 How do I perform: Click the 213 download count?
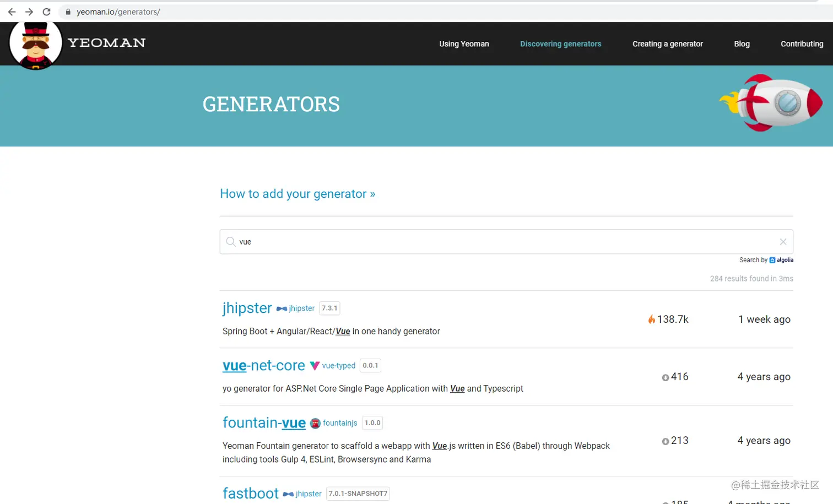(x=679, y=441)
